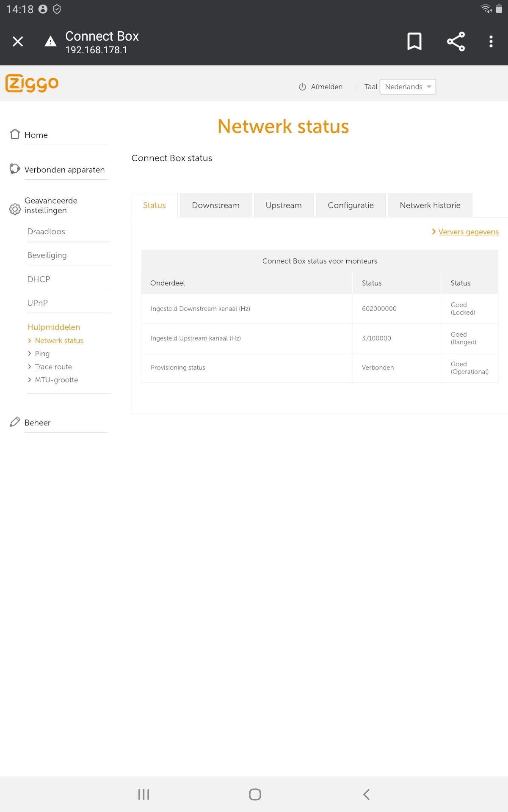
Task: Open the Taal language dropdown
Action: (407, 87)
